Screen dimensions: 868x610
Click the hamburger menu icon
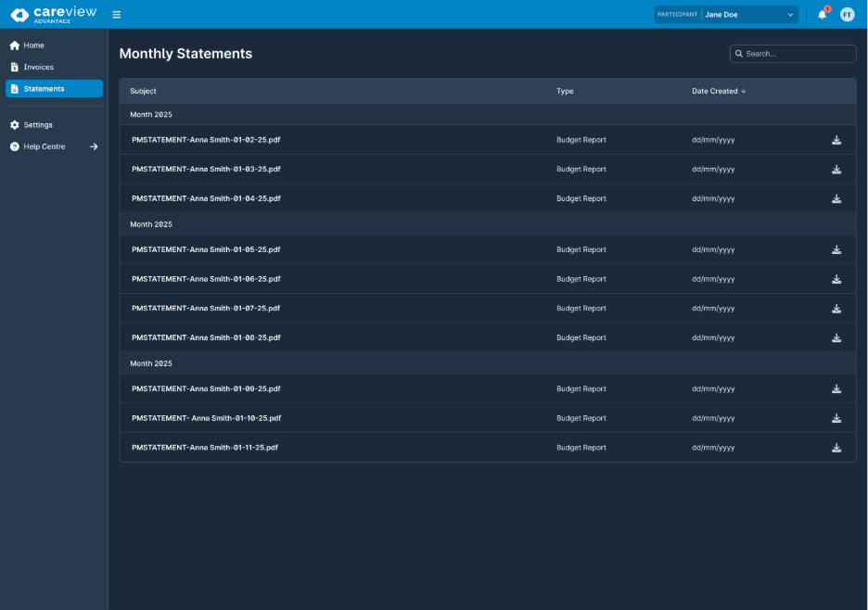coord(116,15)
